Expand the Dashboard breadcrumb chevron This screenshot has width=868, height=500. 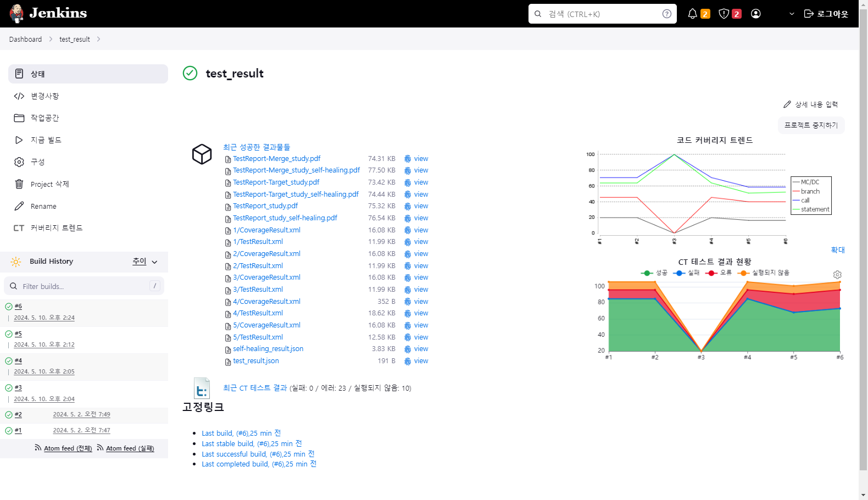51,39
